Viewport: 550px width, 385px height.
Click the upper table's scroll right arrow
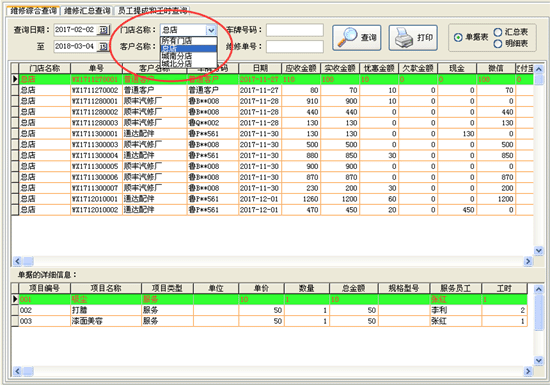coord(528,261)
